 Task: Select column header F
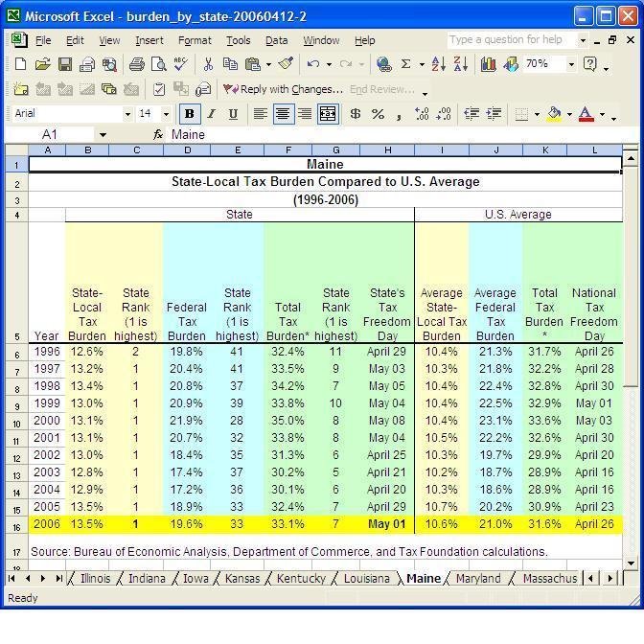[x=287, y=150]
